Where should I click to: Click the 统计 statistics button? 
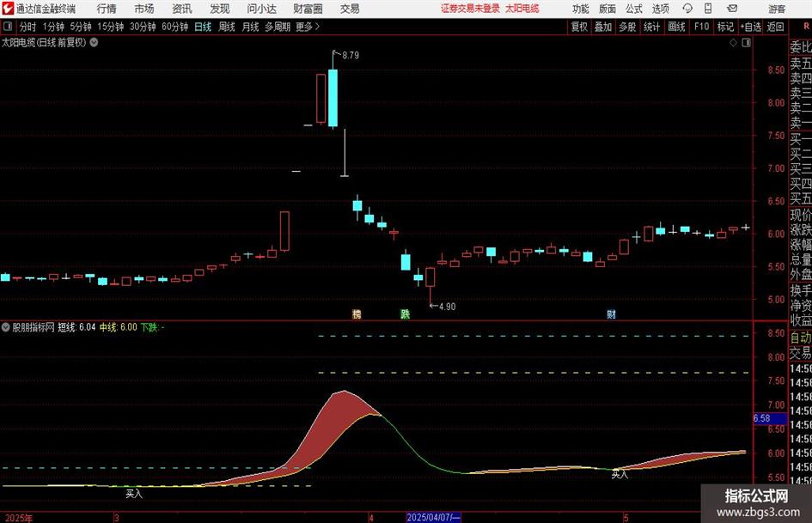651,27
